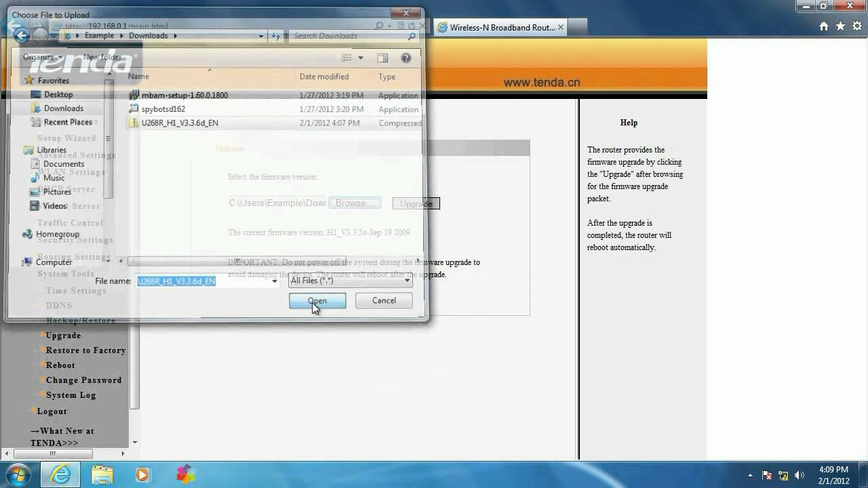Click the U268R compressed folder icon
The image size is (868, 488).
point(134,123)
